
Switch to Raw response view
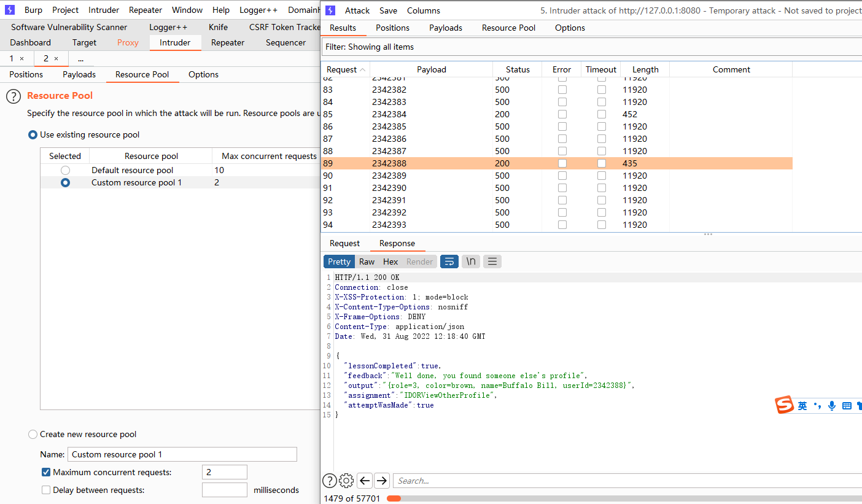click(x=367, y=262)
